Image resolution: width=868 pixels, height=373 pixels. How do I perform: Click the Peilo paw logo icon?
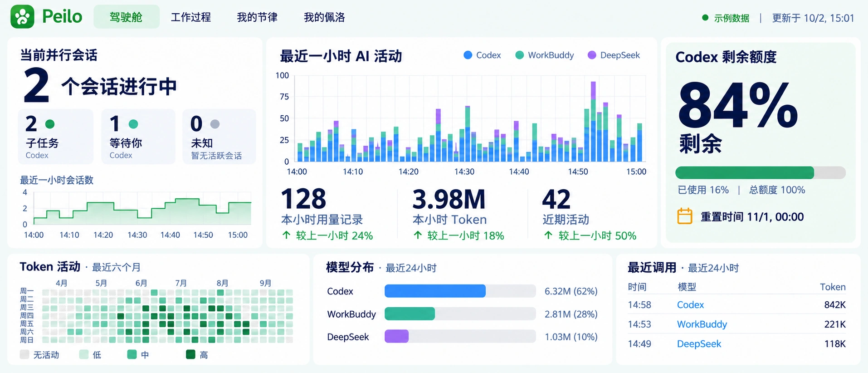tap(22, 17)
